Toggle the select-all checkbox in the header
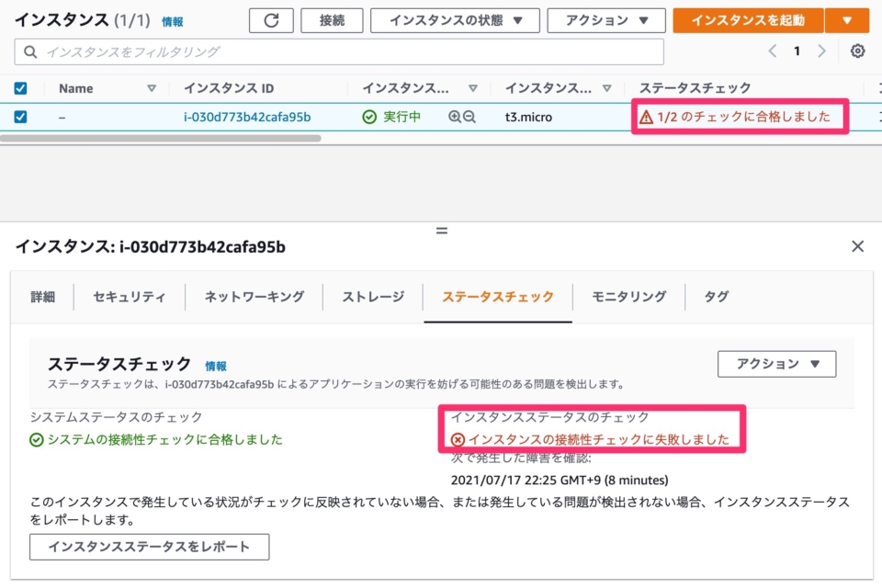882x588 pixels. (x=20, y=87)
